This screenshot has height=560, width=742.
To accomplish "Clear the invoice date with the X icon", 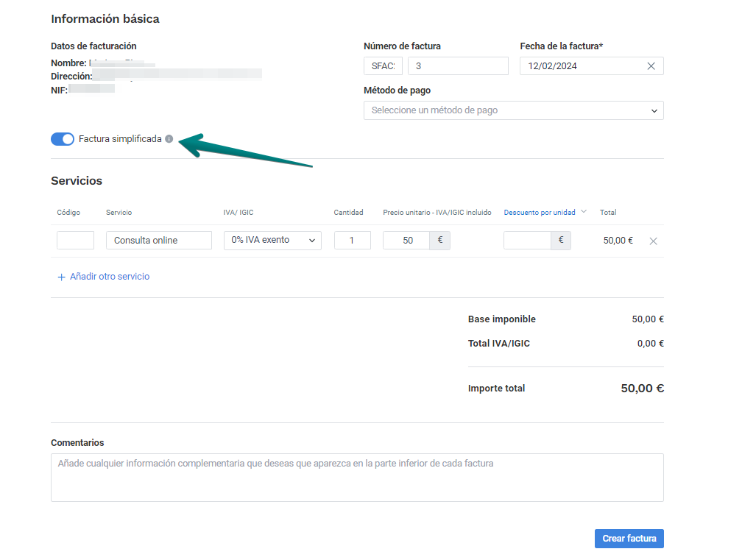I will click(x=651, y=66).
